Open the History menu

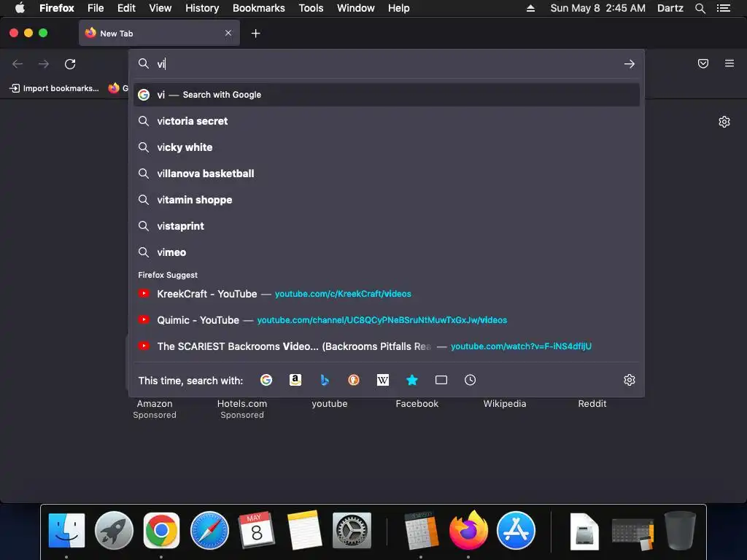[202, 8]
